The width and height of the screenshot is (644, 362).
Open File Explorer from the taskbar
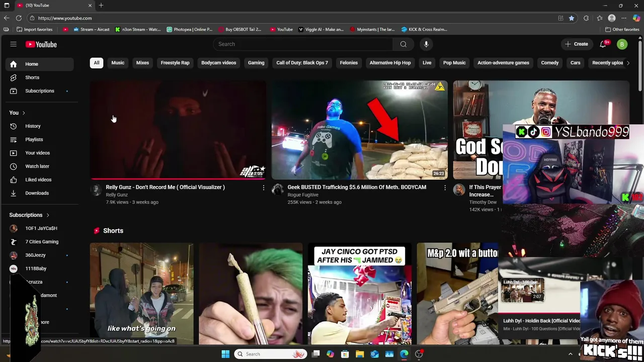coord(360,354)
